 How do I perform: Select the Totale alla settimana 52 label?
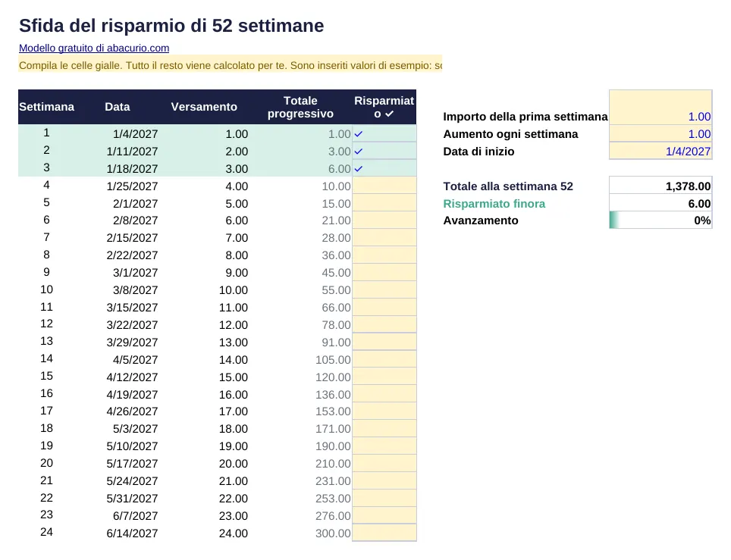pos(508,186)
